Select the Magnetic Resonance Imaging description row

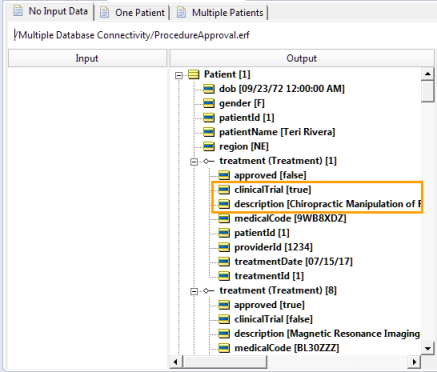[x=327, y=334]
